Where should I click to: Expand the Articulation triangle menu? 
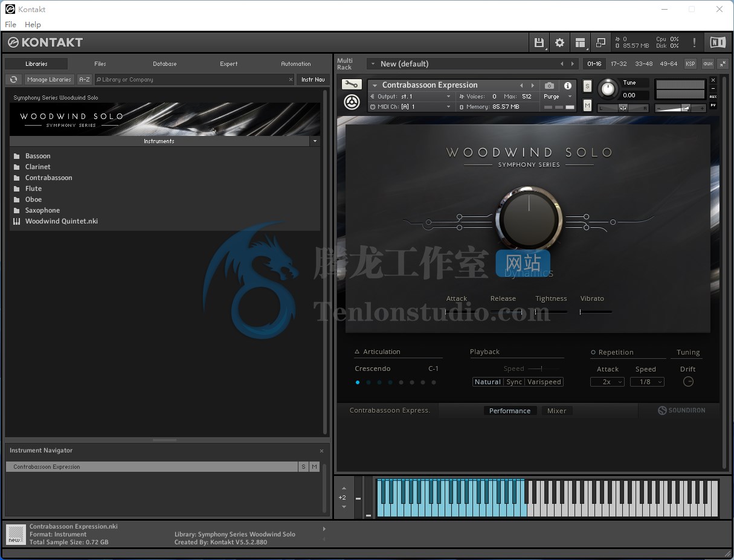pos(357,352)
